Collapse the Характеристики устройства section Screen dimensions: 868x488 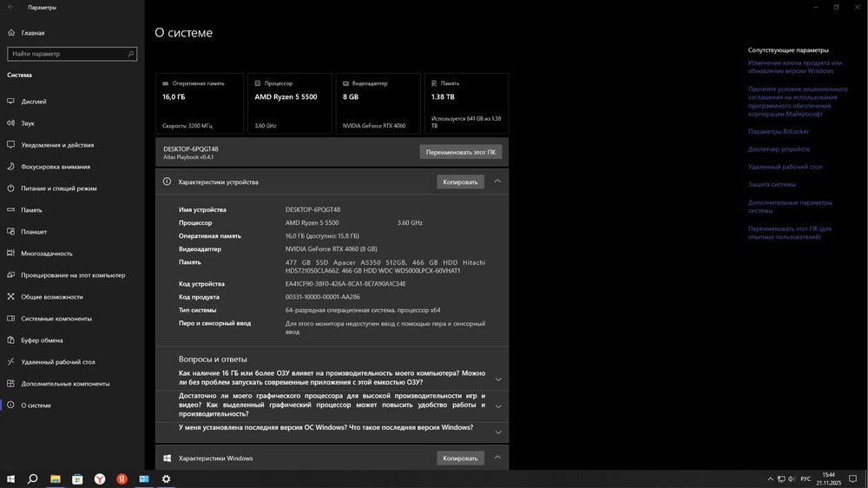(x=497, y=181)
